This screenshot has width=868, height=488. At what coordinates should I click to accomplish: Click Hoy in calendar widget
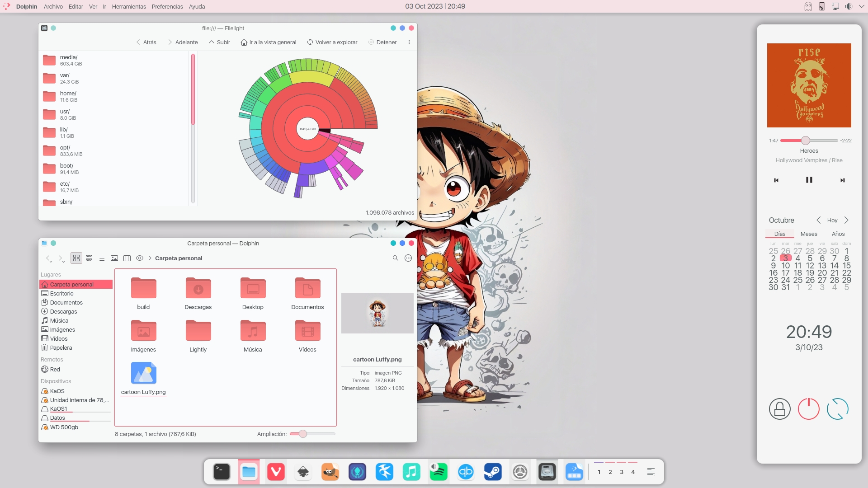coord(832,220)
